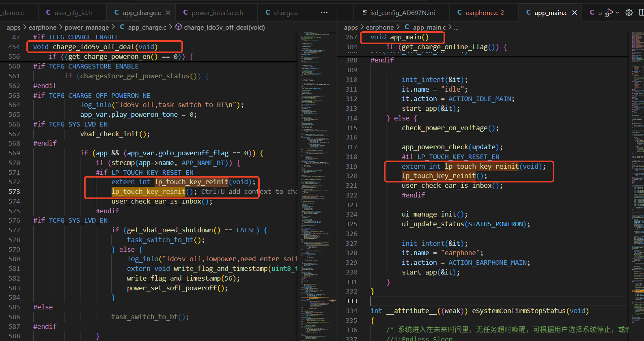
Task: Open the 'power_manage' breadcrumb folder
Action: click(87, 27)
